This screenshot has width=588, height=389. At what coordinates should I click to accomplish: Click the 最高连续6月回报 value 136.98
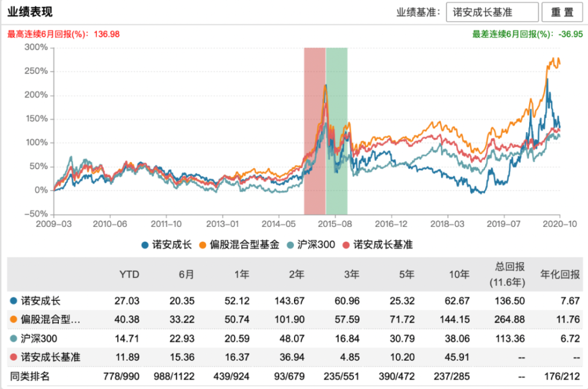[106, 34]
